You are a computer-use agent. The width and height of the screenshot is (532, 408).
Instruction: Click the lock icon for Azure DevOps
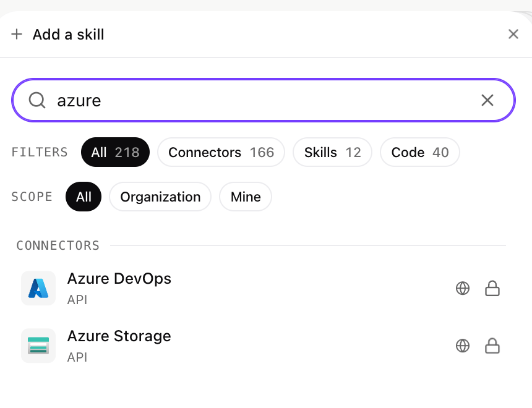492,288
